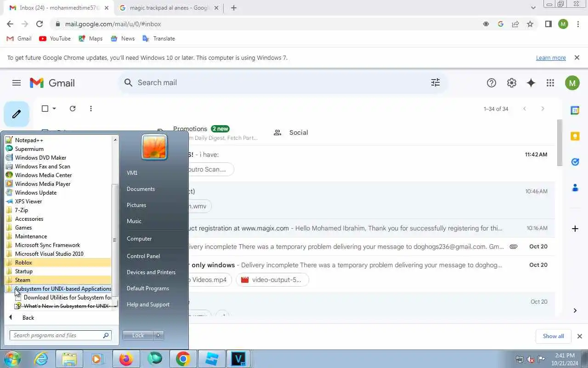Open Google Tasks side panel icon

[575, 162]
